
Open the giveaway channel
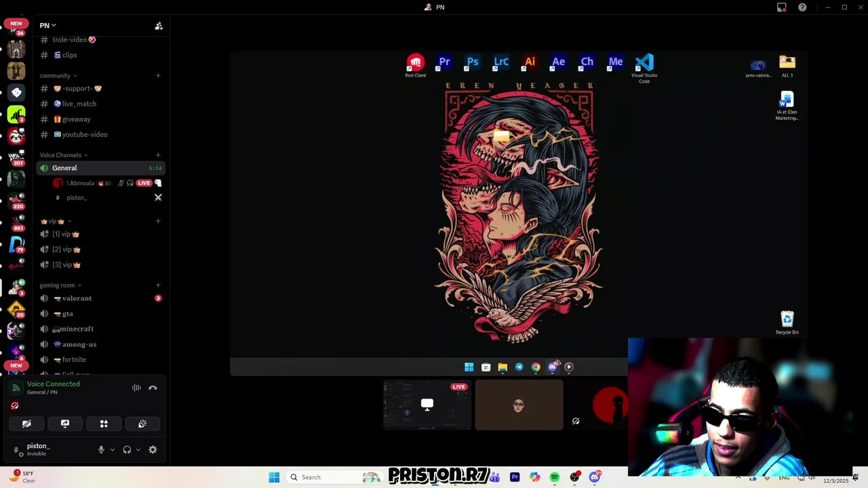pyautogui.click(x=100, y=119)
